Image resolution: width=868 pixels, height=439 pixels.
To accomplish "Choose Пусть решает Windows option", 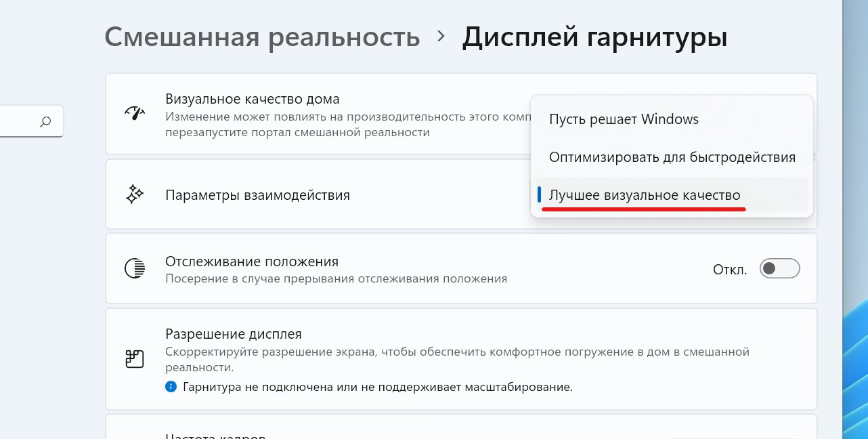I will (x=624, y=119).
